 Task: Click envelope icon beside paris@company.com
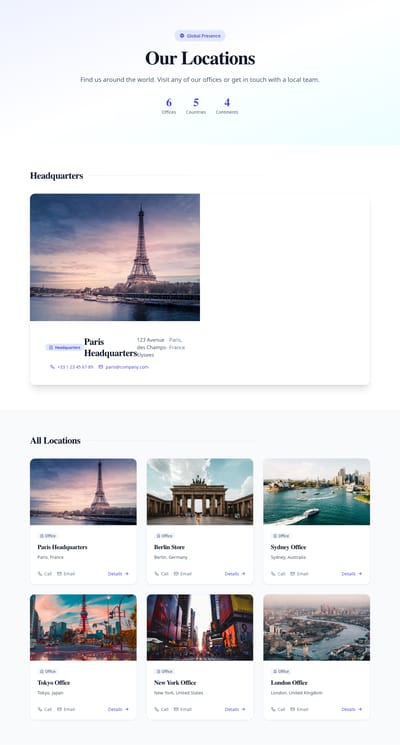click(x=101, y=367)
